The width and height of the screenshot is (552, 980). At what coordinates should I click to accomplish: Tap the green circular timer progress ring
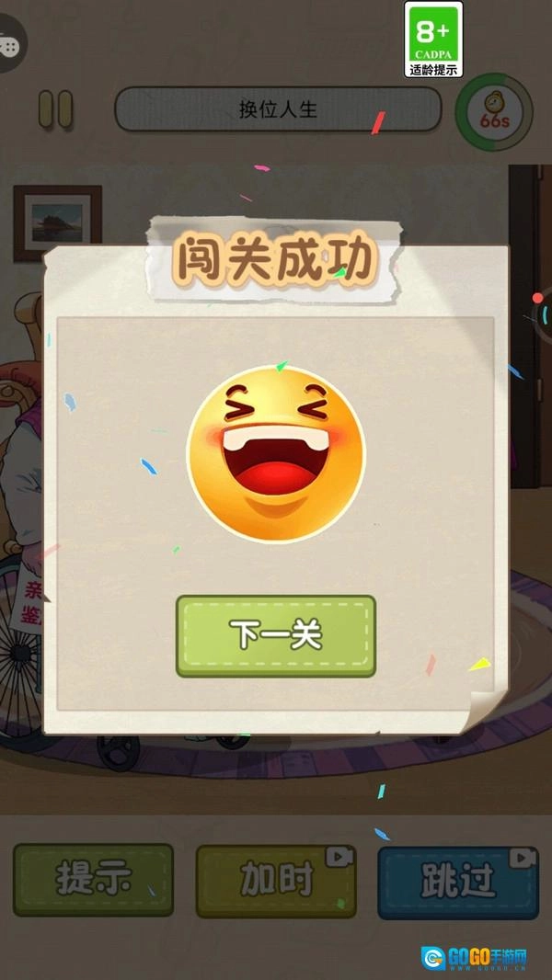click(494, 111)
